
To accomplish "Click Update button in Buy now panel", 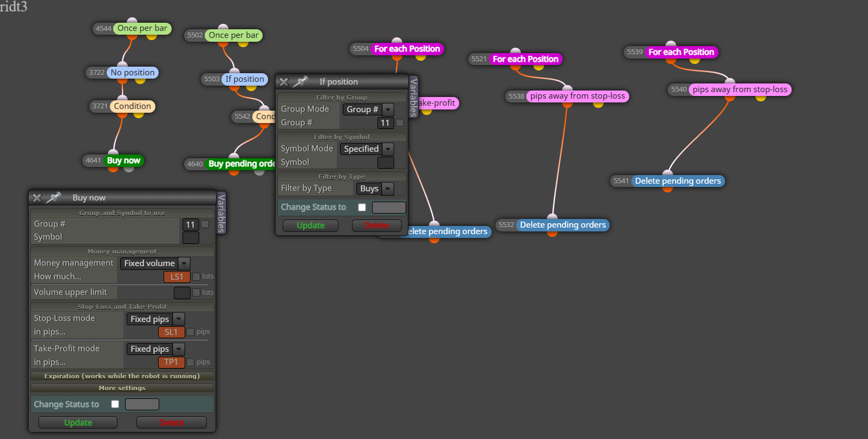I will point(78,423).
